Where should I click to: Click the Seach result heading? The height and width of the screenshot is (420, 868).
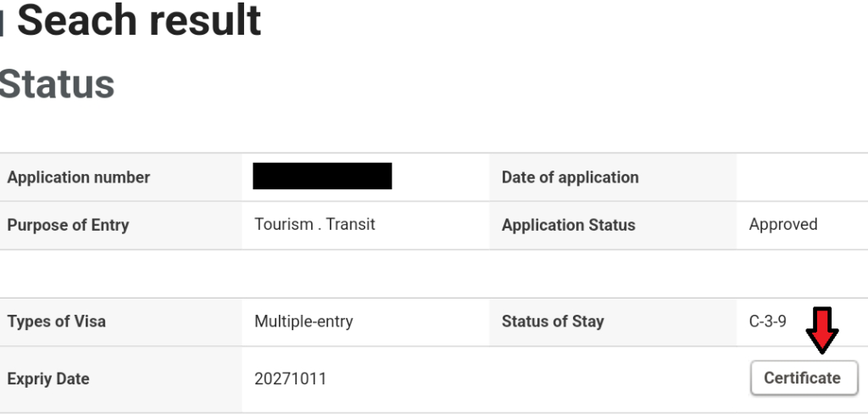click(x=139, y=20)
